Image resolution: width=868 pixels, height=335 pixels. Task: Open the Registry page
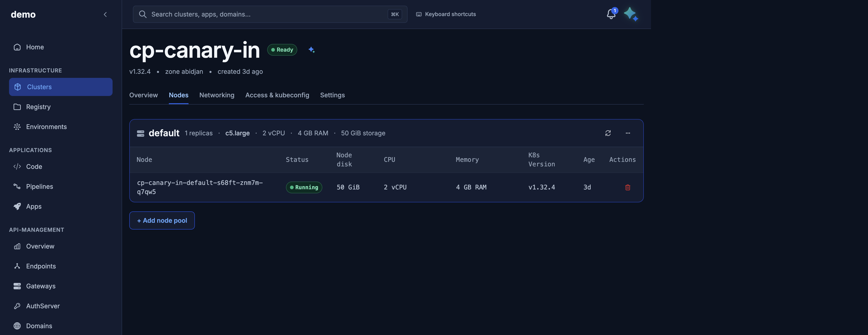tap(61, 107)
